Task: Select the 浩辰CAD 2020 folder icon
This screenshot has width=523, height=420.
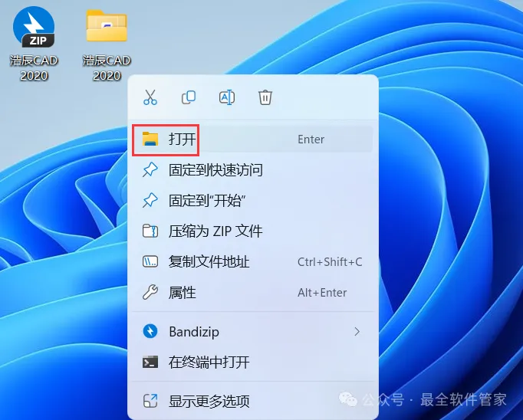Action: (107, 26)
